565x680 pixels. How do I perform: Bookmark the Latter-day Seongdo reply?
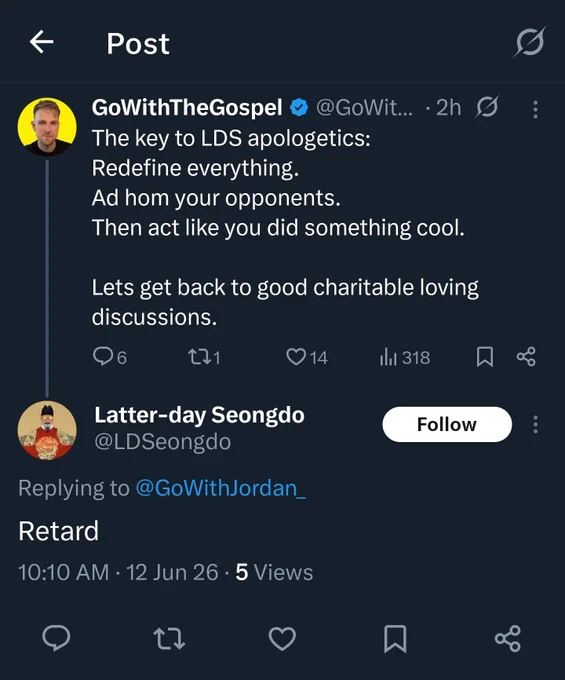[395, 638]
